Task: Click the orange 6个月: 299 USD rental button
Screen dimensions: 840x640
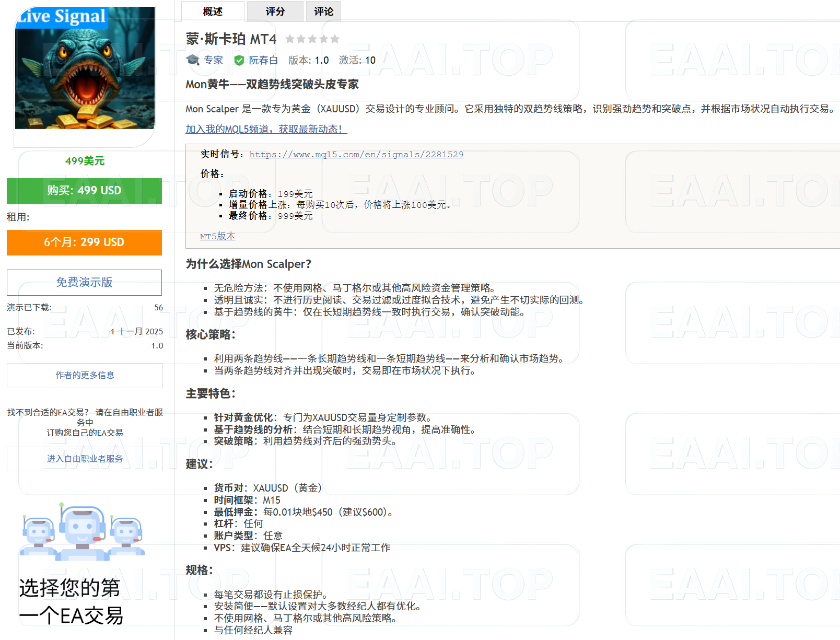Action: 84,242
